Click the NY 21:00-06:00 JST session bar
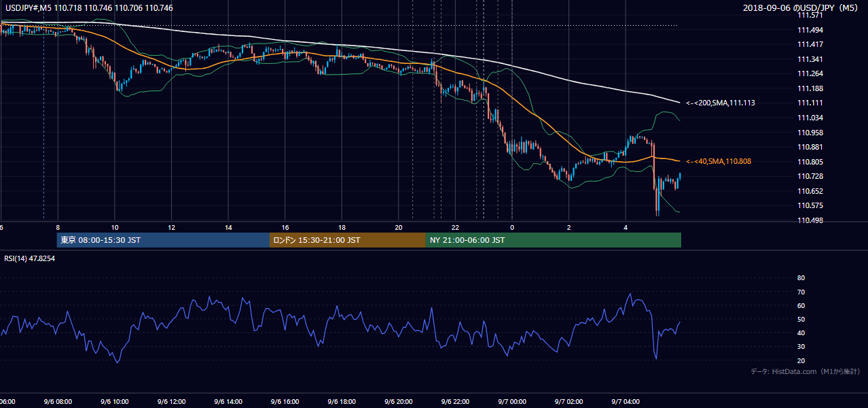Viewport: 868px width, 408px height. point(554,240)
